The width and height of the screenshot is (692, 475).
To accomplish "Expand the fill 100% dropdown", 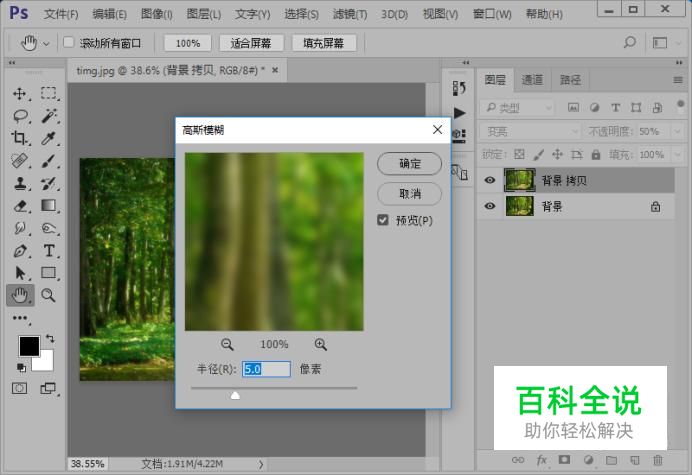I will tap(677, 155).
